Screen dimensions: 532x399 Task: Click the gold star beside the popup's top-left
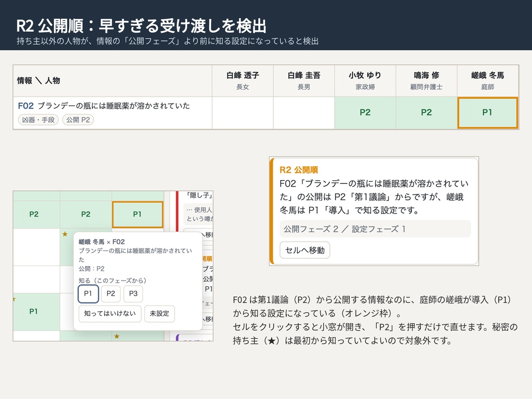tap(65, 234)
